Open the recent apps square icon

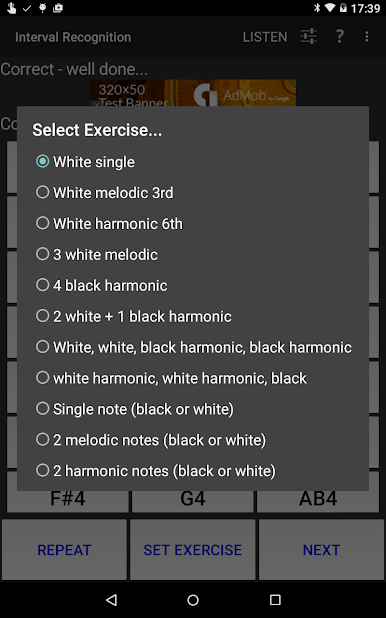click(x=275, y=600)
